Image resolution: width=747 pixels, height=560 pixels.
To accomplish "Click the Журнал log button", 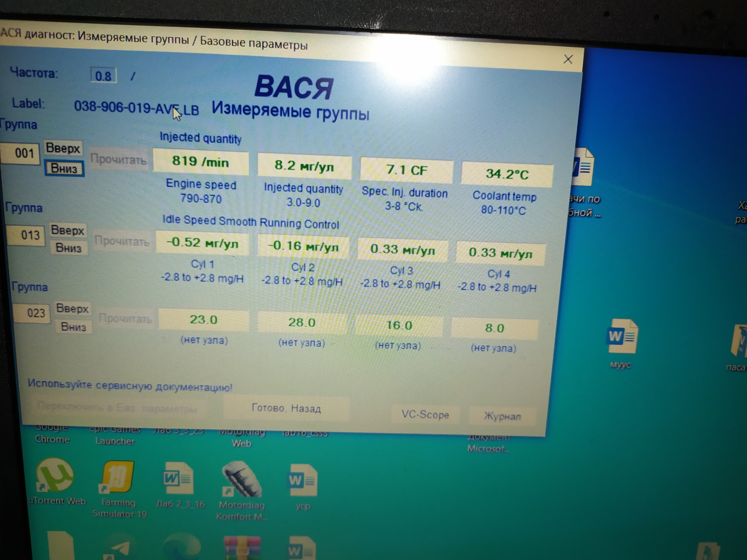I will [x=502, y=416].
